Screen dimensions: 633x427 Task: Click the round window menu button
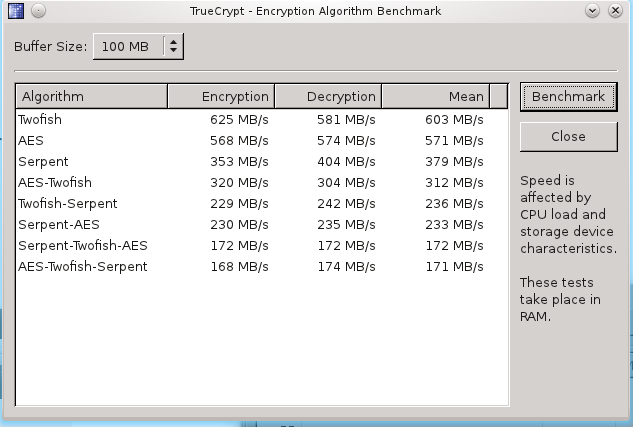tap(36, 11)
